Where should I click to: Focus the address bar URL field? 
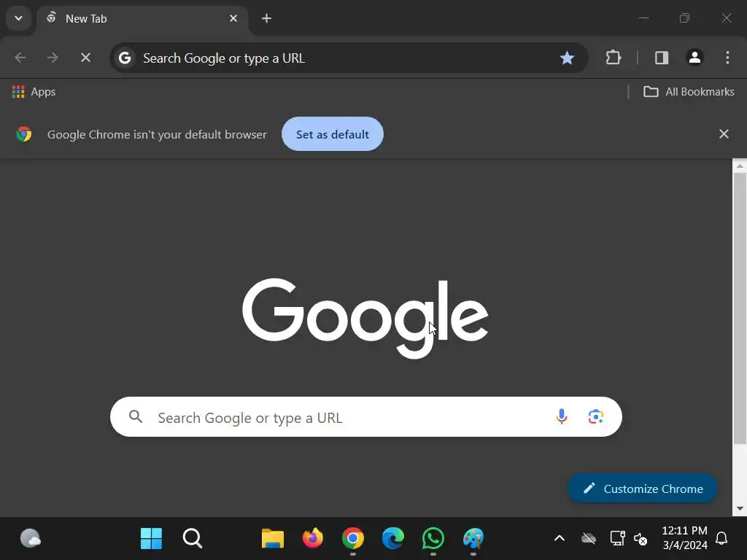(349, 58)
